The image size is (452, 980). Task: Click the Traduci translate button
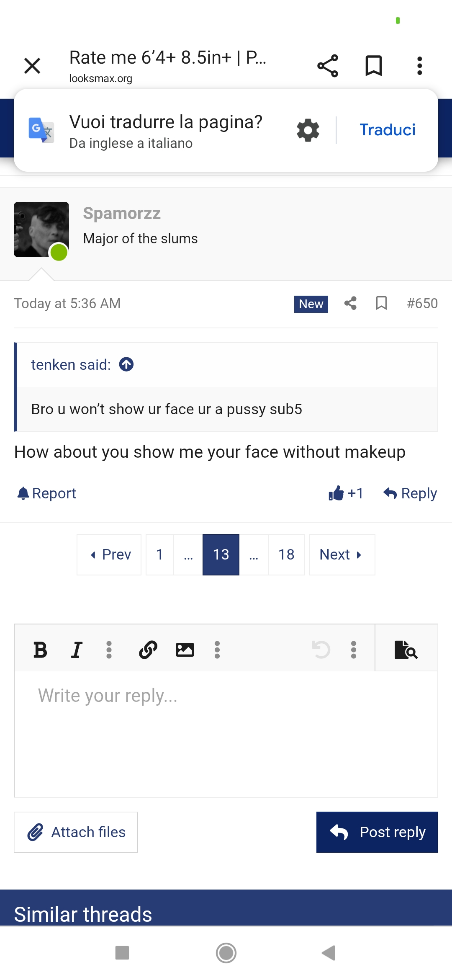coord(388,130)
